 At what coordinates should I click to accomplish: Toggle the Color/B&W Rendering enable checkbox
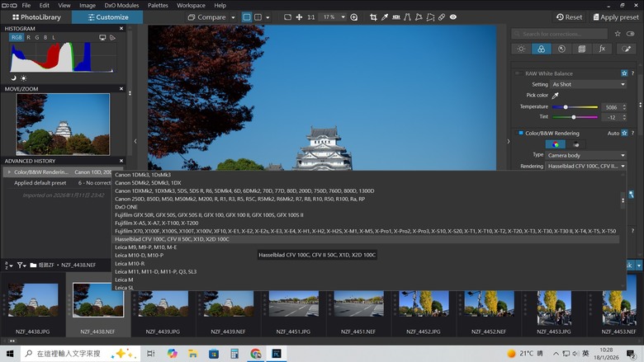(x=521, y=134)
